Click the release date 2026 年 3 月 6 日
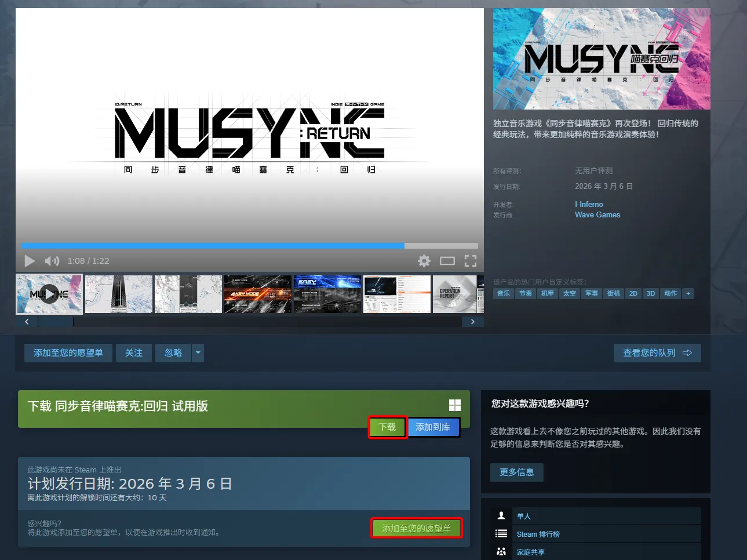Viewport: 747px width, 560px height. point(604,186)
